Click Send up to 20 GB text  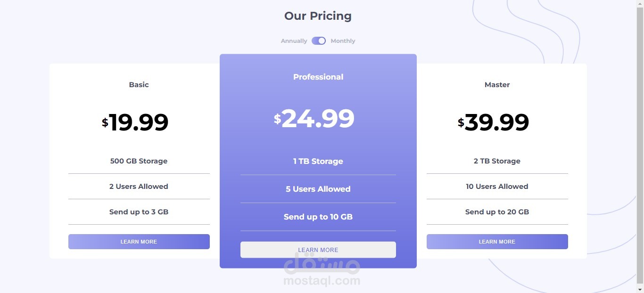point(497,212)
